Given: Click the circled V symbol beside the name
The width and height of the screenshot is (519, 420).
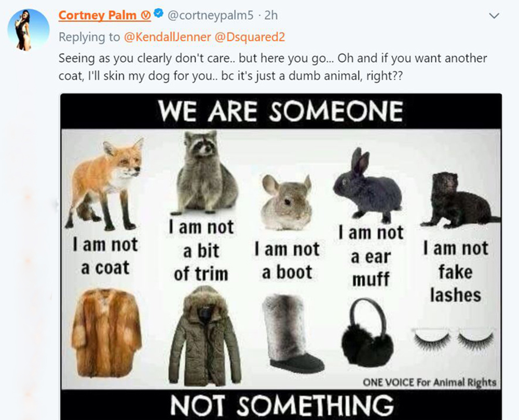Looking at the screenshot, I should point(146,16).
